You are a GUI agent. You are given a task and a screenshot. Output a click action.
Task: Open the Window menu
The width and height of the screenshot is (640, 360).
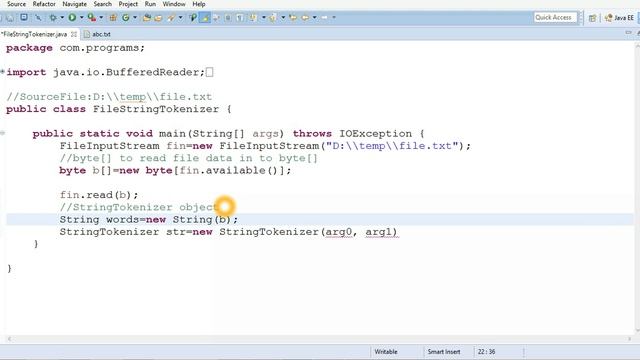pos(174,4)
